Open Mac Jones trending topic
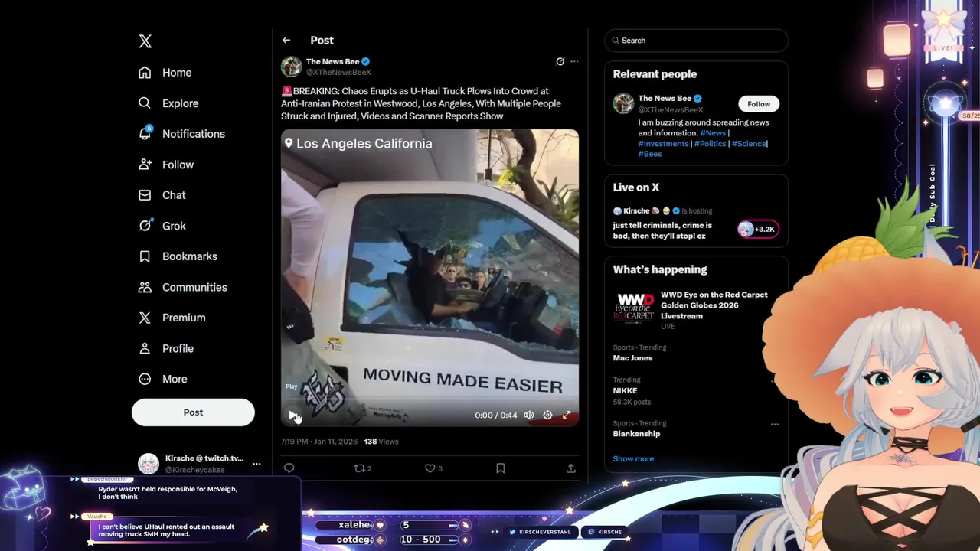The width and height of the screenshot is (980, 551). pos(632,357)
